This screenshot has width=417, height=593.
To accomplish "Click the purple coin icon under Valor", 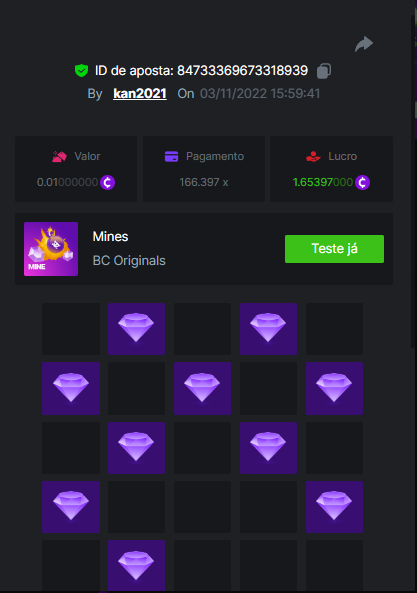I will click(x=107, y=182).
